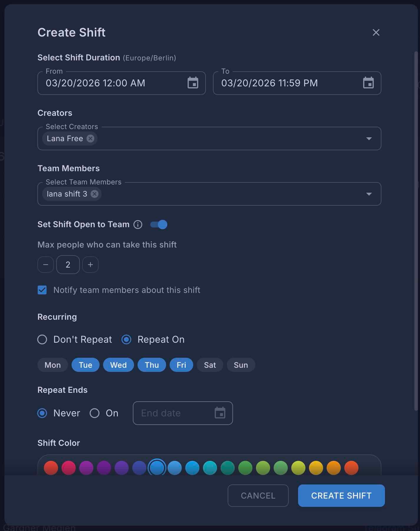Open End date calendar picker icon
Viewport: 420px width, 531px height.
(220, 413)
